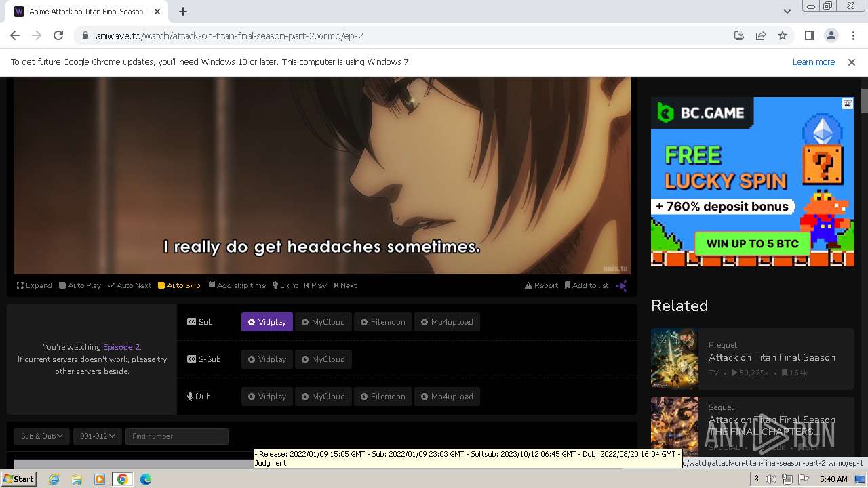Show hidden system tray icons
This screenshot has height=488, width=868.
pyautogui.click(x=756, y=479)
